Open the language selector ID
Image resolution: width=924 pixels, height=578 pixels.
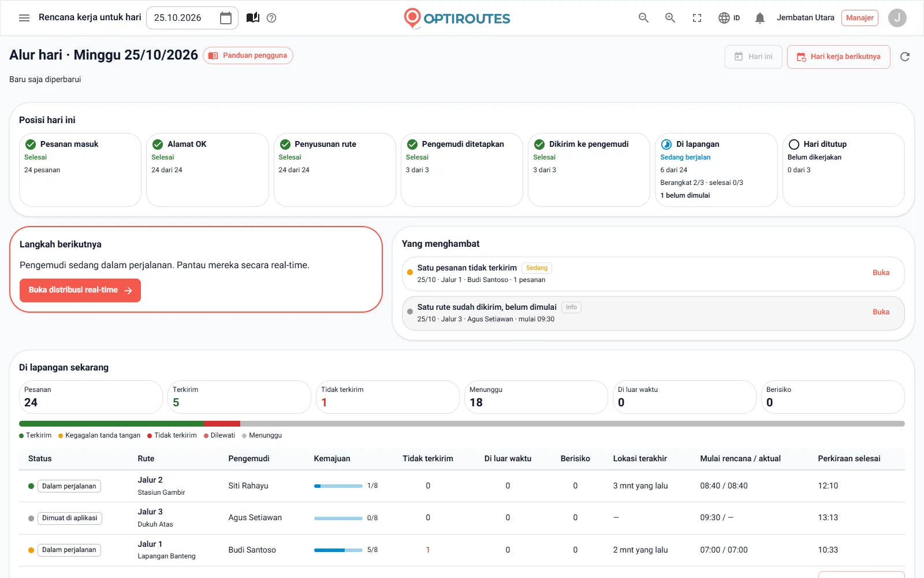[729, 18]
